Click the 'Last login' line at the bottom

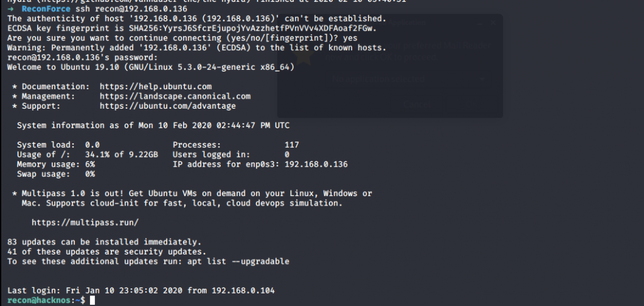pyautogui.click(x=141, y=291)
